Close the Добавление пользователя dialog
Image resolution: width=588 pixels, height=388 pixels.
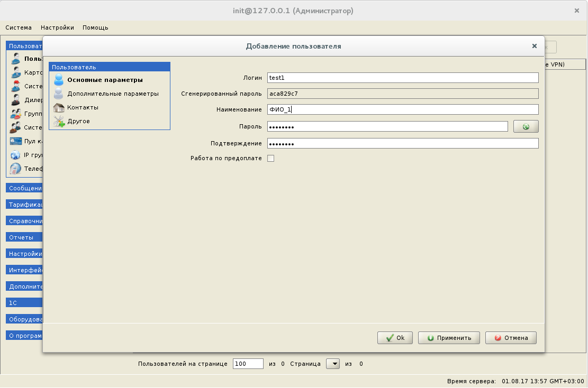click(x=535, y=46)
